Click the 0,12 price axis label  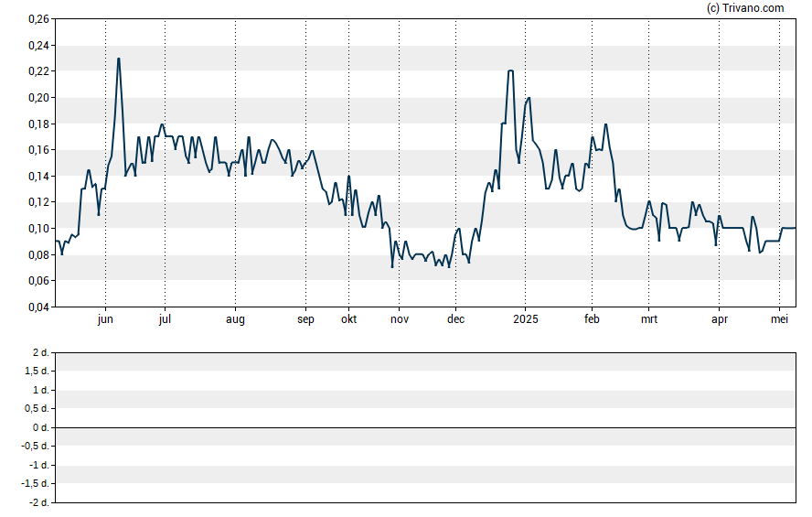tap(38, 202)
